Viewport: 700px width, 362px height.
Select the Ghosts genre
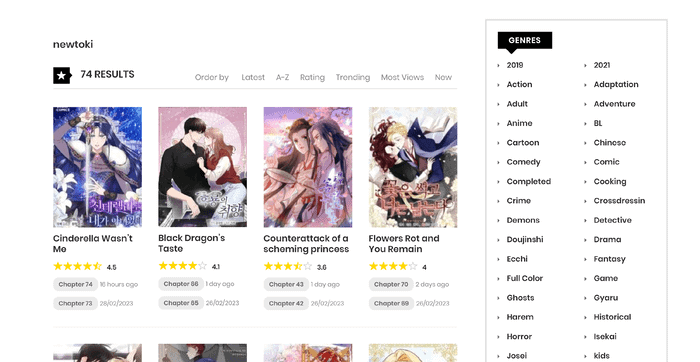click(521, 298)
